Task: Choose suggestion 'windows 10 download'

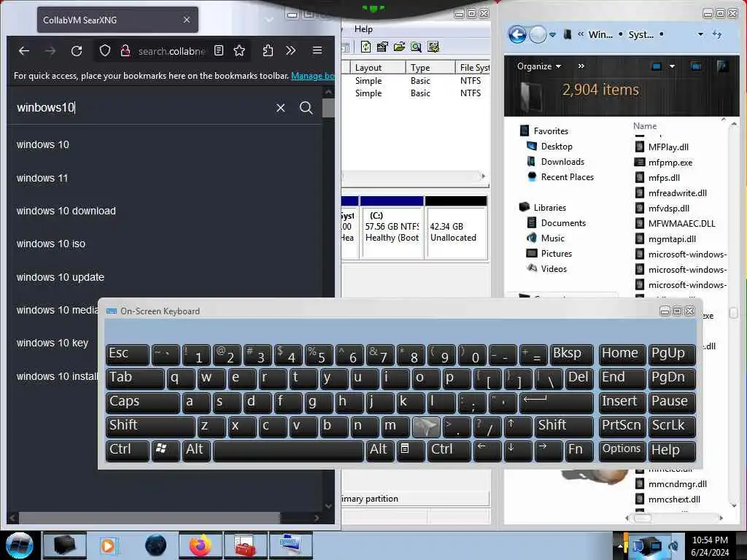Action: point(66,211)
